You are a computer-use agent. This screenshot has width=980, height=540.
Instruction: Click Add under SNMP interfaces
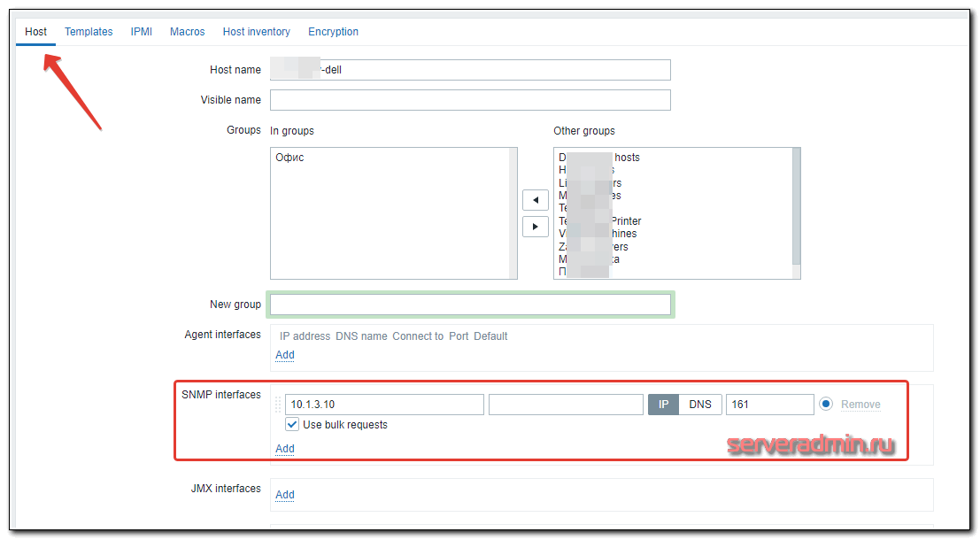[285, 449]
